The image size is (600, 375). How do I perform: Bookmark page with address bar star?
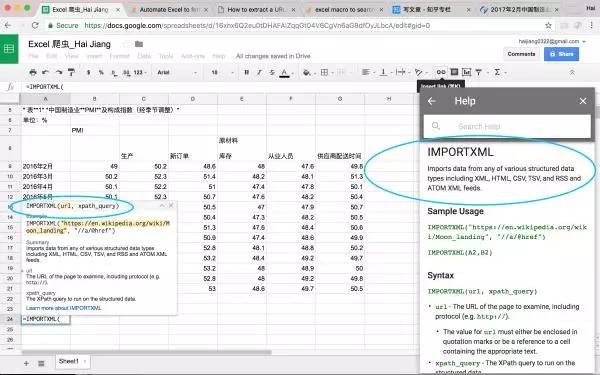coord(548,26)
